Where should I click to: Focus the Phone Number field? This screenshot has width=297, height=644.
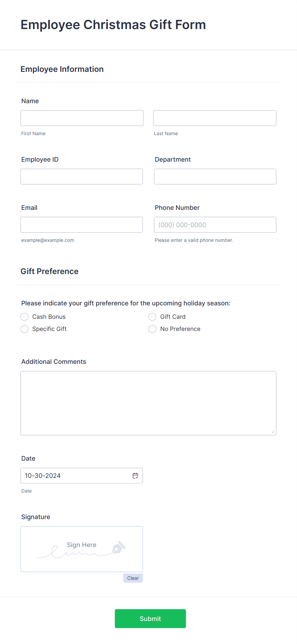click(215, 225)
